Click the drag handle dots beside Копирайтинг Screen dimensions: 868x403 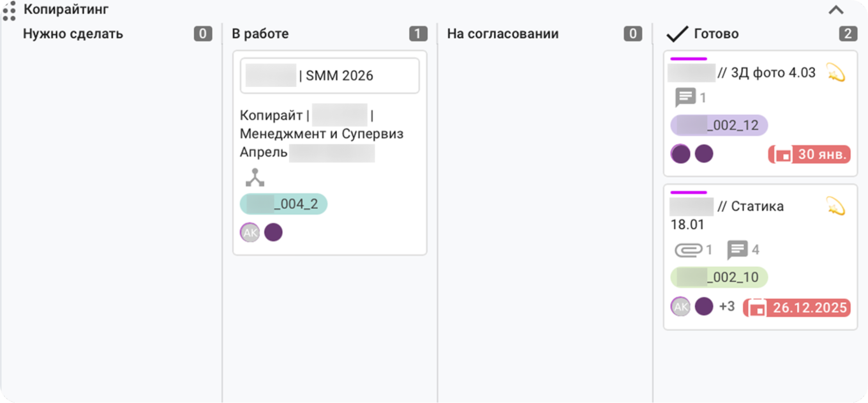(10, 11)
